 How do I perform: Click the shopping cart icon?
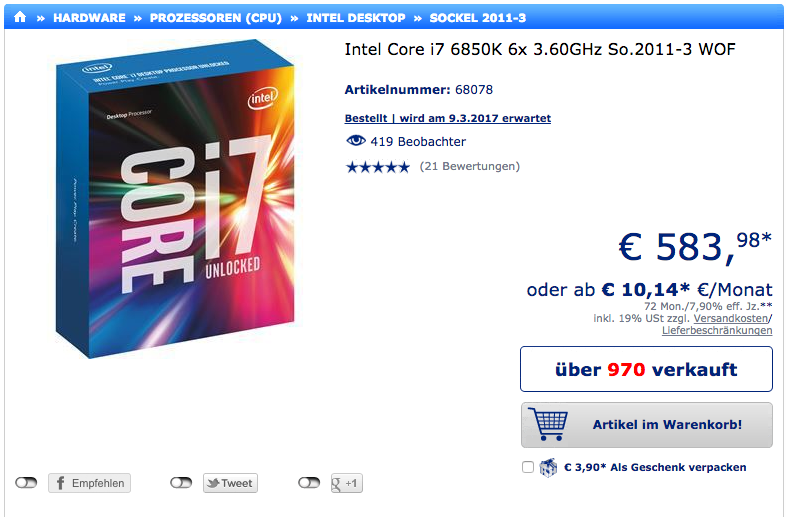(547, 424)
